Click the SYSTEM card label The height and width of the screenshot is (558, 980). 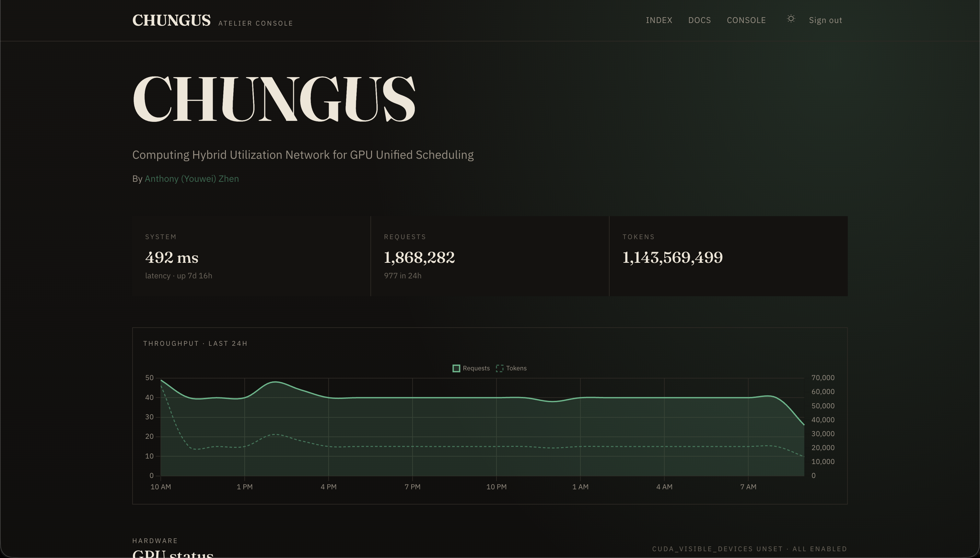tap(161, 237)
